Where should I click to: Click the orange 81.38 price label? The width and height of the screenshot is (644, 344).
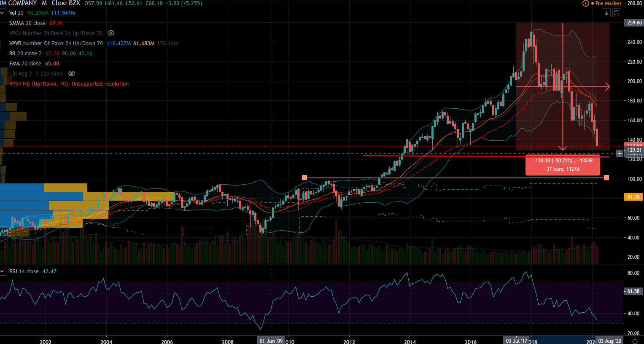pos(634,197)
